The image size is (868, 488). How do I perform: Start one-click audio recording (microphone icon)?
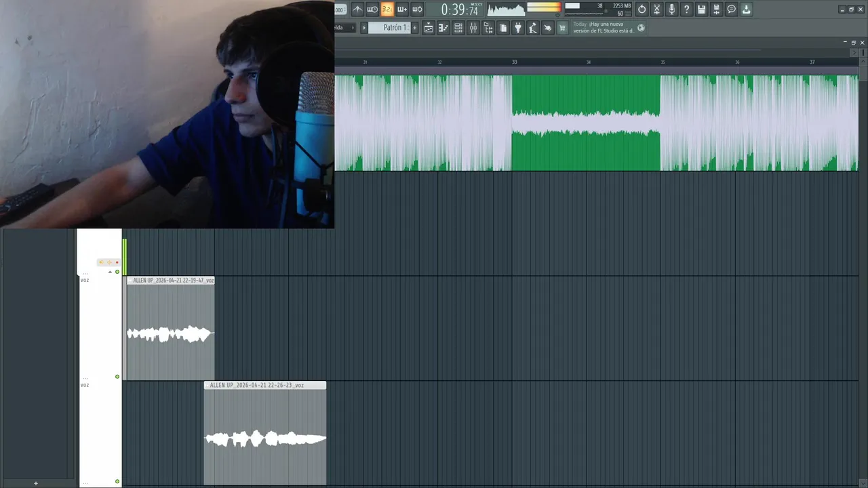tap(671, 9)
